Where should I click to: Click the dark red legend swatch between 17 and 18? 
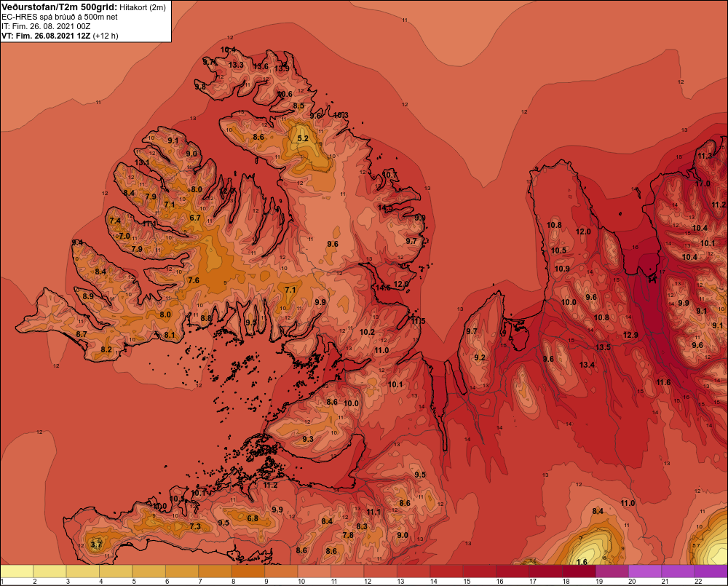(x=546, y=571)
